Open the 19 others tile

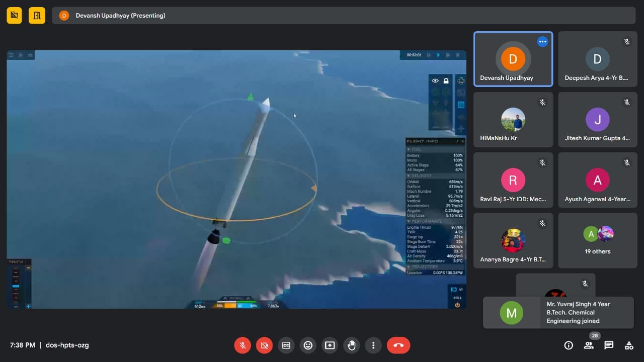point(598,240)
